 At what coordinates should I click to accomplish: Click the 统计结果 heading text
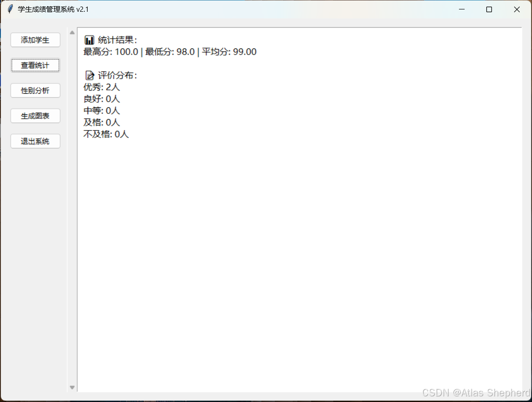pos(117,40)
